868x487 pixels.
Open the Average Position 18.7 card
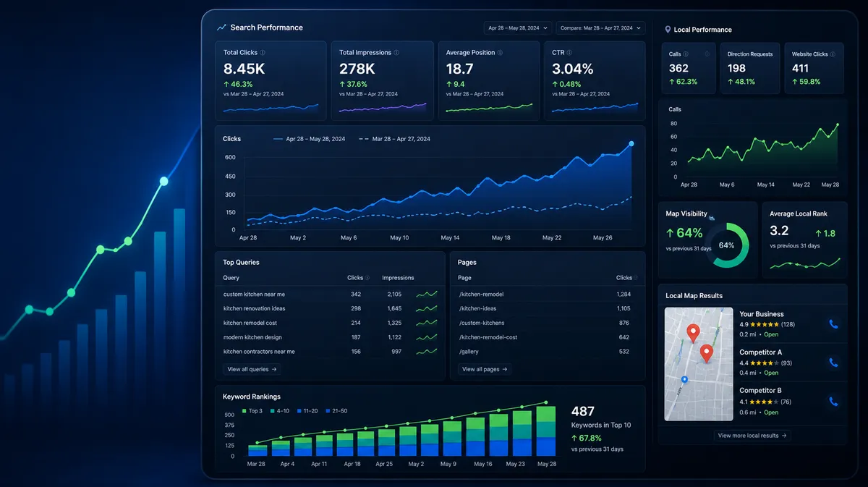(x=489, y=80)
